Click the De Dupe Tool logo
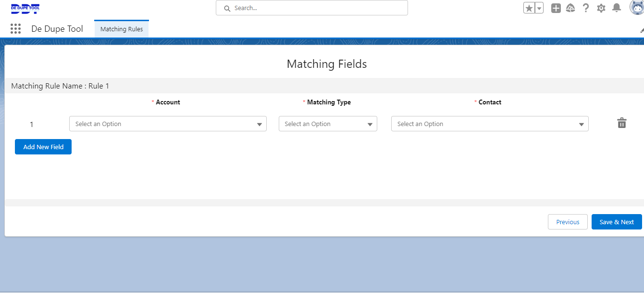 coord(25,8)
